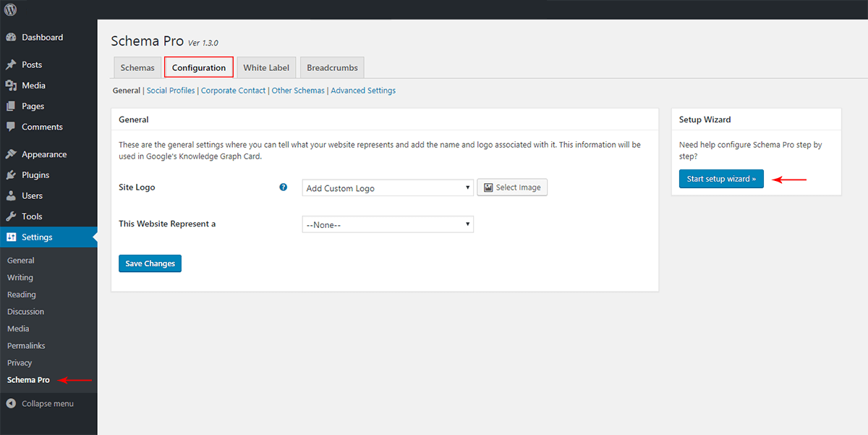Screen dimensions: 868x435
Task: Open Writing settings submenu
Action: point(20,277)
